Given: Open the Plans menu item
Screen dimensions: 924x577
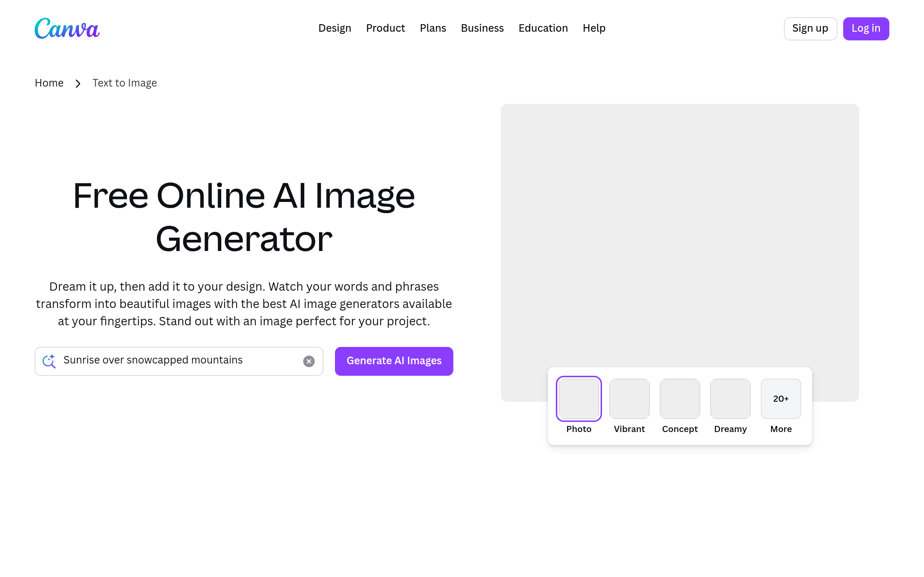Looking at the screenshot, I should pos(433,28).
